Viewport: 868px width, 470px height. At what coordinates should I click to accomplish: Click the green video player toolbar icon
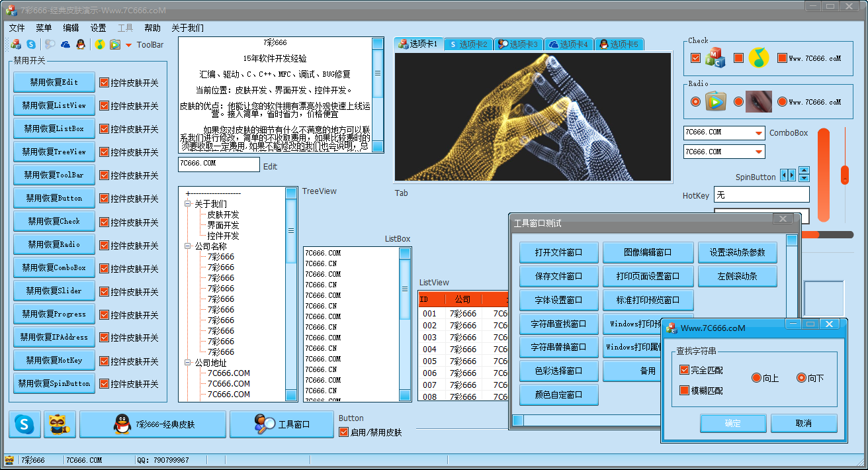pos(115,44)
